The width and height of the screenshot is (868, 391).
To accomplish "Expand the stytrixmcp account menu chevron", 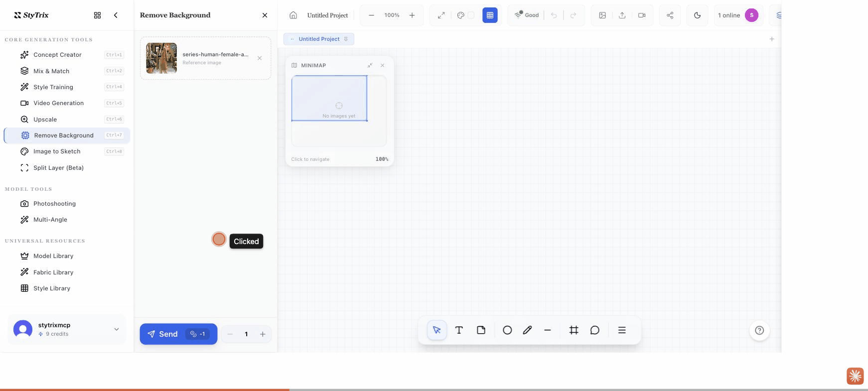I will tap(117, 329).
